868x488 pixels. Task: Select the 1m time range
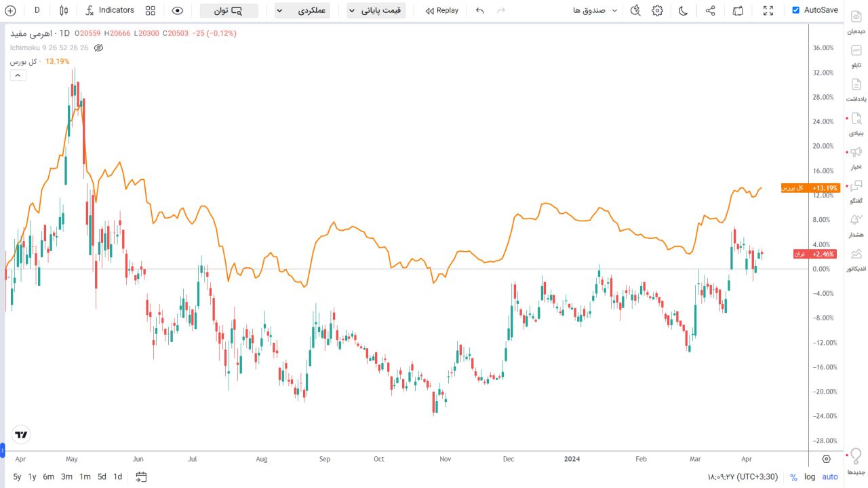[85, 476]
